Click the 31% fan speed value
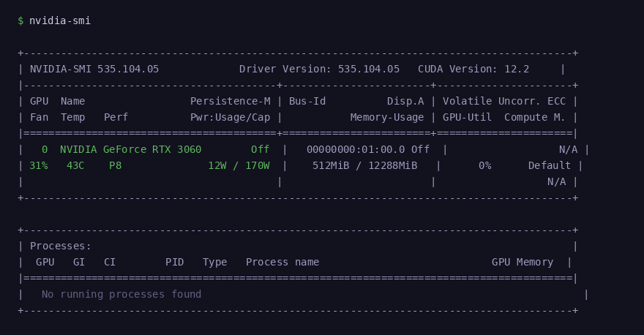The height and width of the screenshot is (335, 644). pyautogui.click(x=39, y=165)
